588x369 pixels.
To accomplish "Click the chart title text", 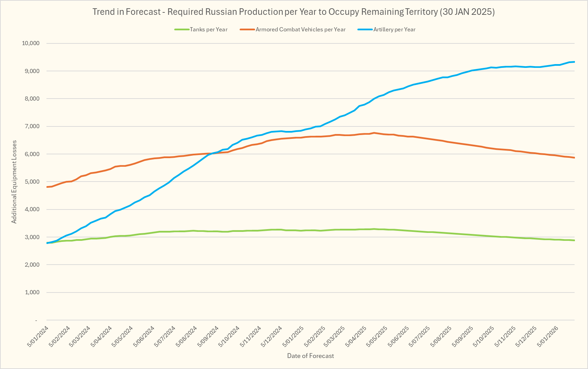I will (x=294, y=12).
